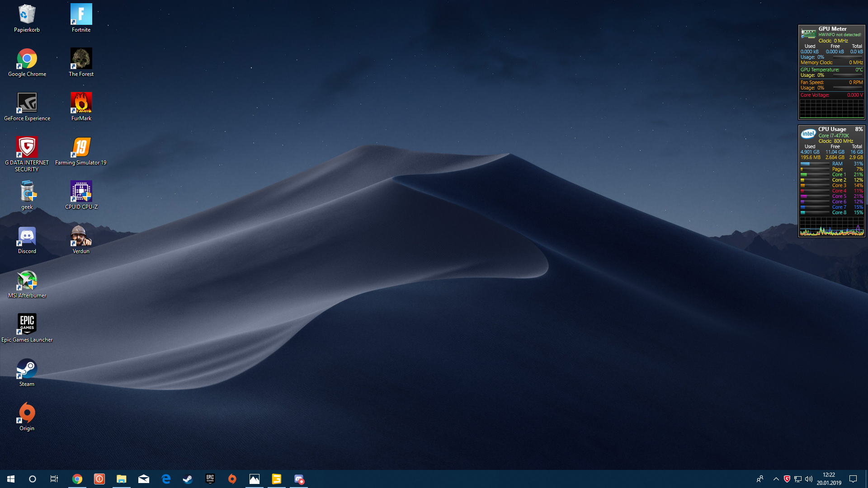Screen dimensions: 868x488
Task: Open the Action Center notifications
Action: pos(853,479)
